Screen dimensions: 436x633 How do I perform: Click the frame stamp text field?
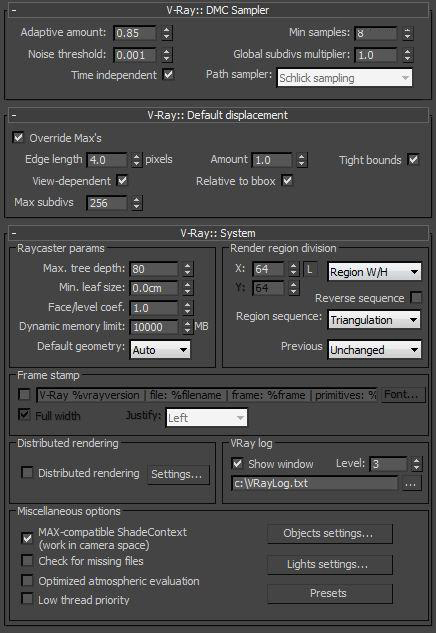[207, 395]
